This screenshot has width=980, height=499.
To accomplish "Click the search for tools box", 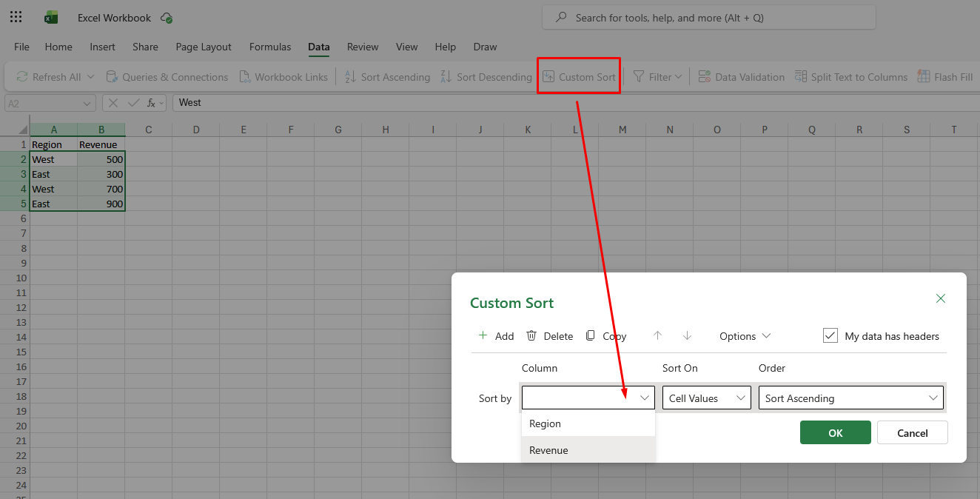I will [709, 18].
